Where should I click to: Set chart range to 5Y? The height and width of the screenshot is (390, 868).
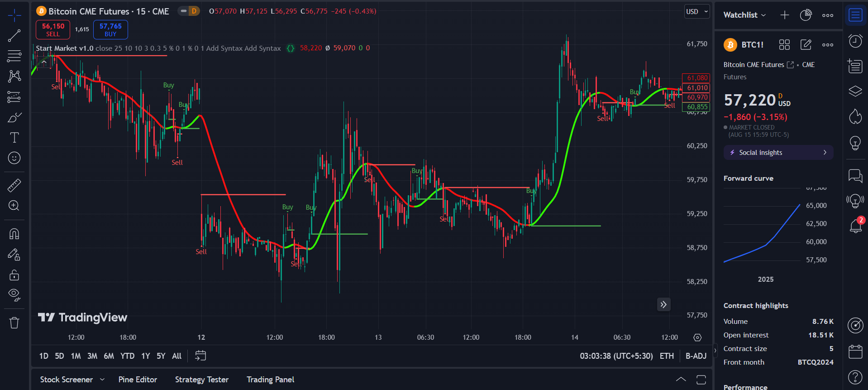tap(161, 356)
